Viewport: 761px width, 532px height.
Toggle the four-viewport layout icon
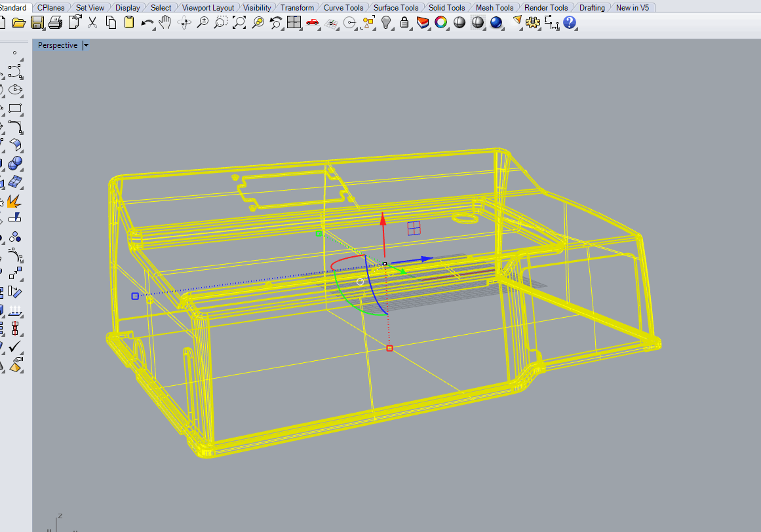pyautogui.click(x=294, y=22)
